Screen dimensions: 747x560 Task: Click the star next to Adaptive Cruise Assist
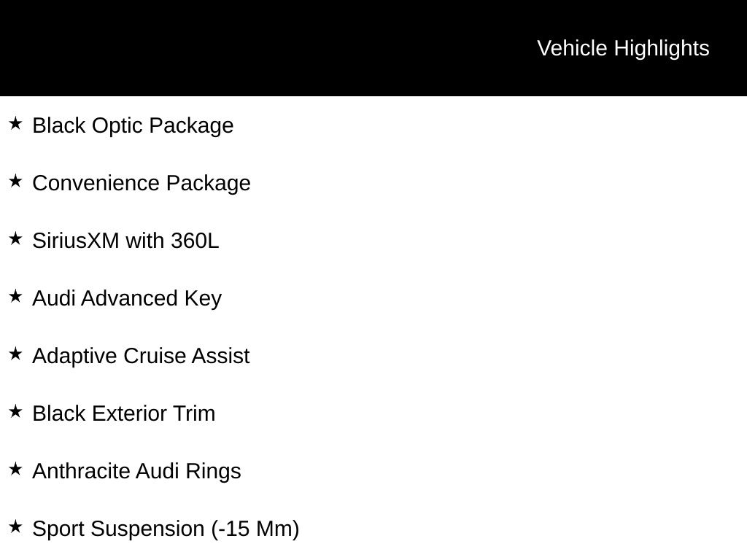coord(15,354)
